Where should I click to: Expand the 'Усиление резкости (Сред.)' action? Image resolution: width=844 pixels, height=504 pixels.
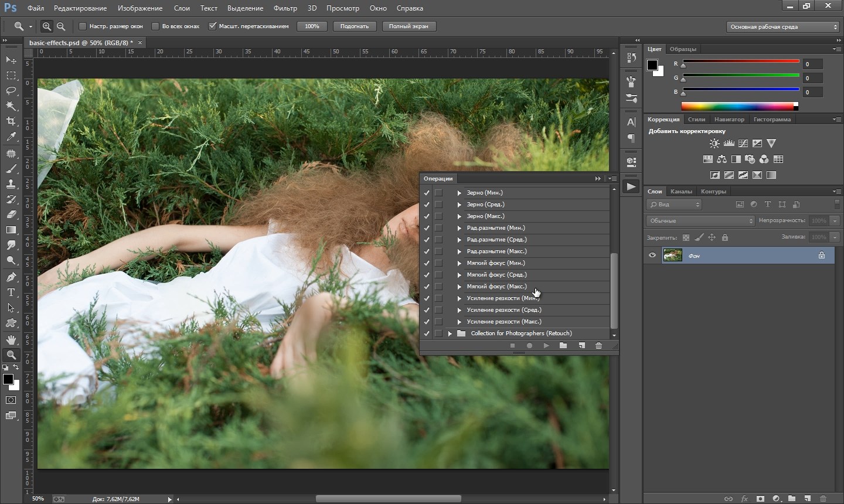[460, 310]
